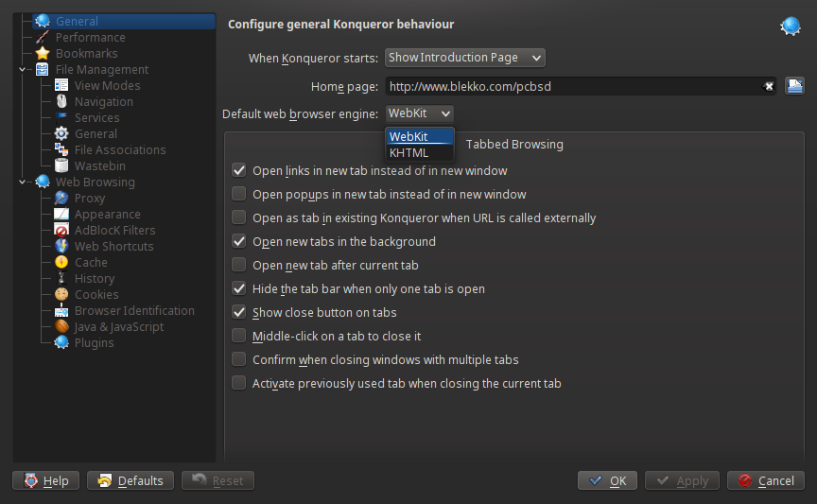Select the Navigation tree entry
The height and width of the screenshot is (504, 817).
(104, 102)
